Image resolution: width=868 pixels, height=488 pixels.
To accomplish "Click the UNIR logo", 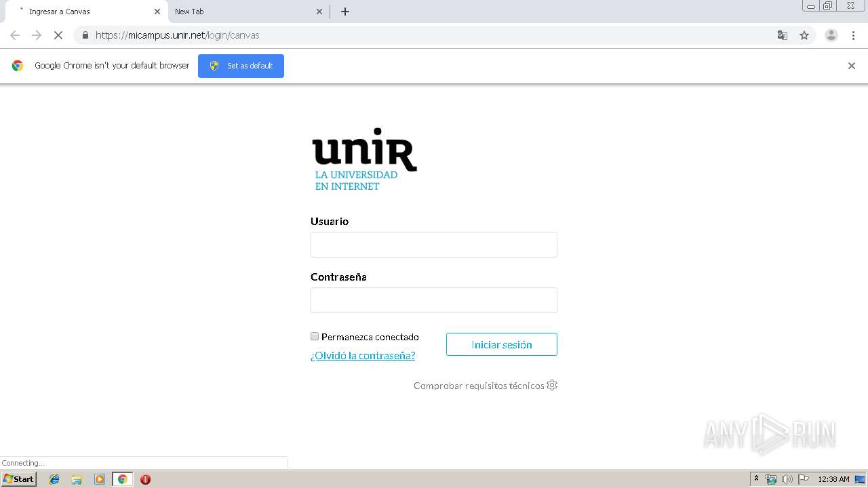I will pos(364,159).
